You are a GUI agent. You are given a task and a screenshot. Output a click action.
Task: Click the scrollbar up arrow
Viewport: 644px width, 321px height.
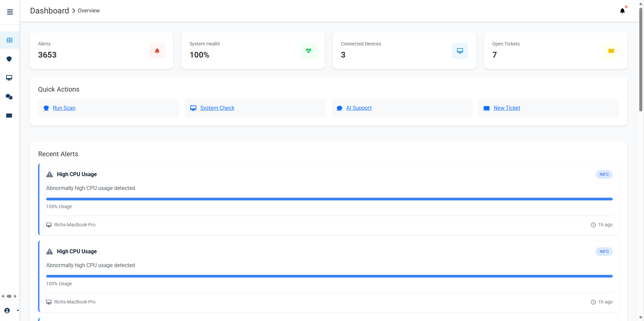point(641,4)
